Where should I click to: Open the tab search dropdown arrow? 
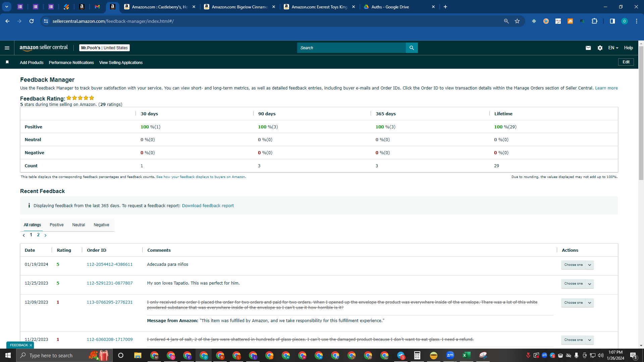pyautogui.click(x=7, y=7)
